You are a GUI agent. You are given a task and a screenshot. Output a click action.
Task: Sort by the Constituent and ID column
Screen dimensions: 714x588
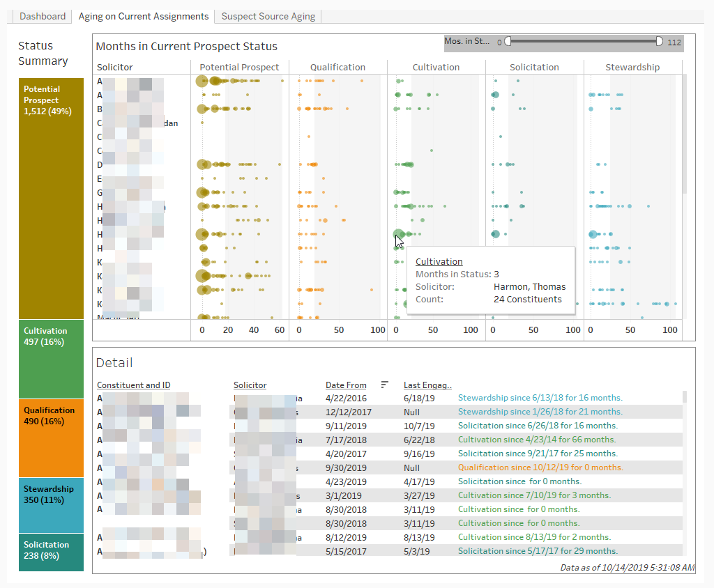[x=133, y=385]
